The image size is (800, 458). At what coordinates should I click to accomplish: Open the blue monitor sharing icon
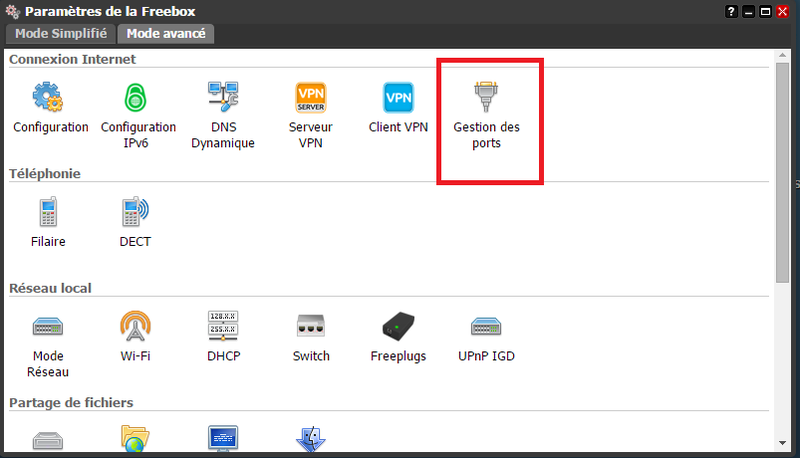(x=223, y=439)
